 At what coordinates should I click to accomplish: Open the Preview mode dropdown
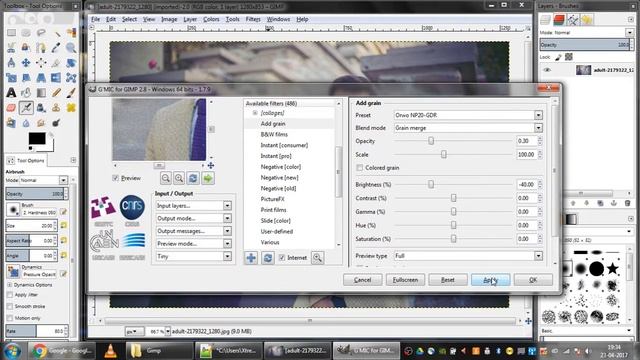193,244
